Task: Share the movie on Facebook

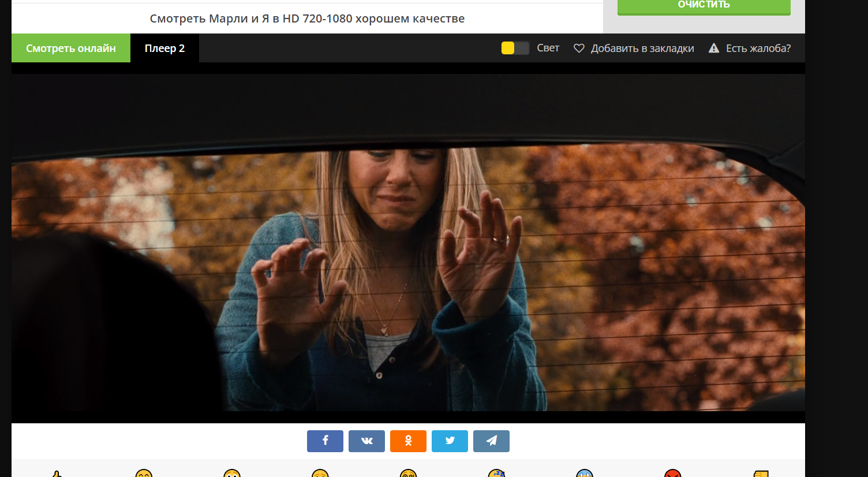Action: click(325, 441)
